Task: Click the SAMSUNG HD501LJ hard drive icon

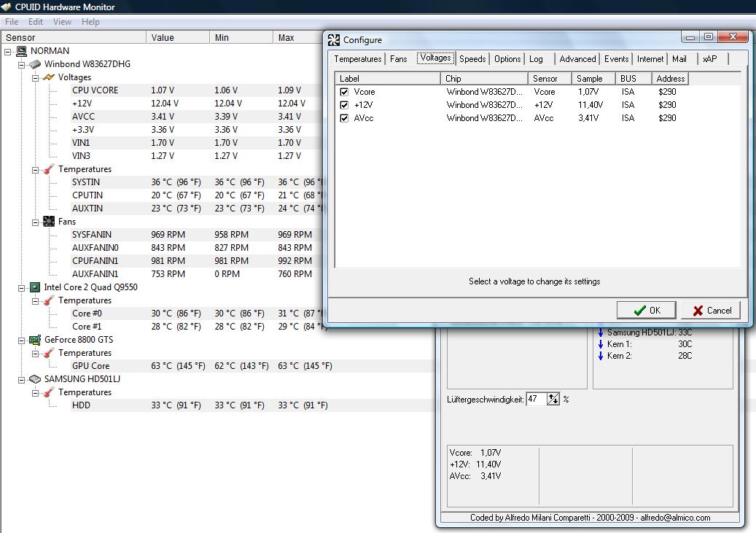Action: (x=35, y=379)
